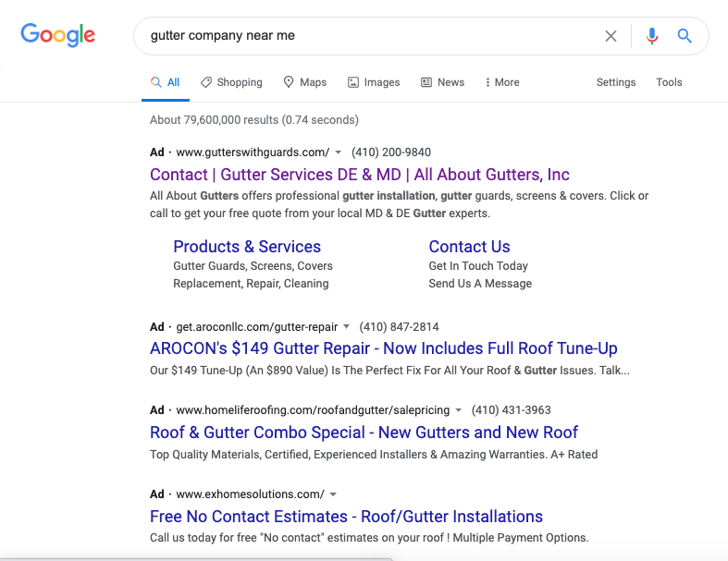The width and height of the screenshot is (728, 561).
Task: Click the Google logo
Action: 58,35
